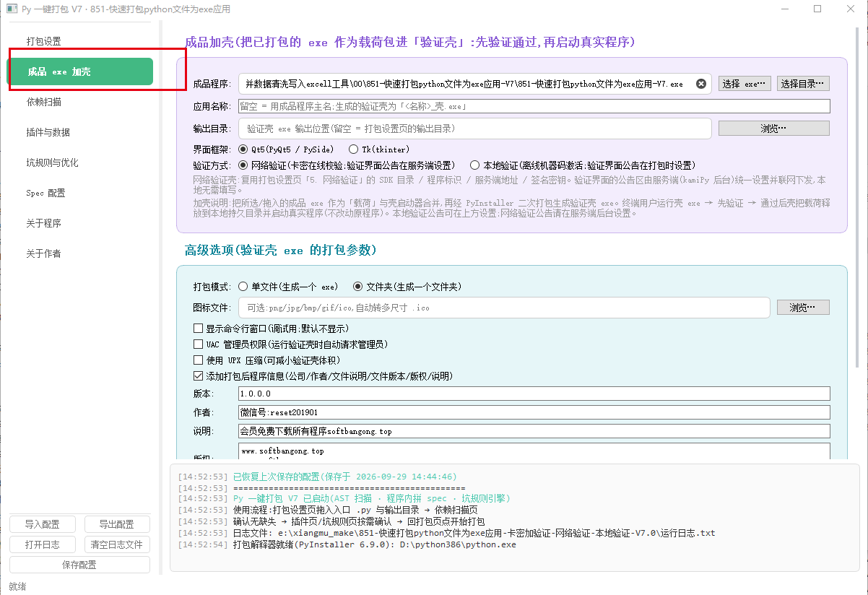Click log line 打包解释器就绪
This screenshot has width=868, height=595.
tap(347, 544)
